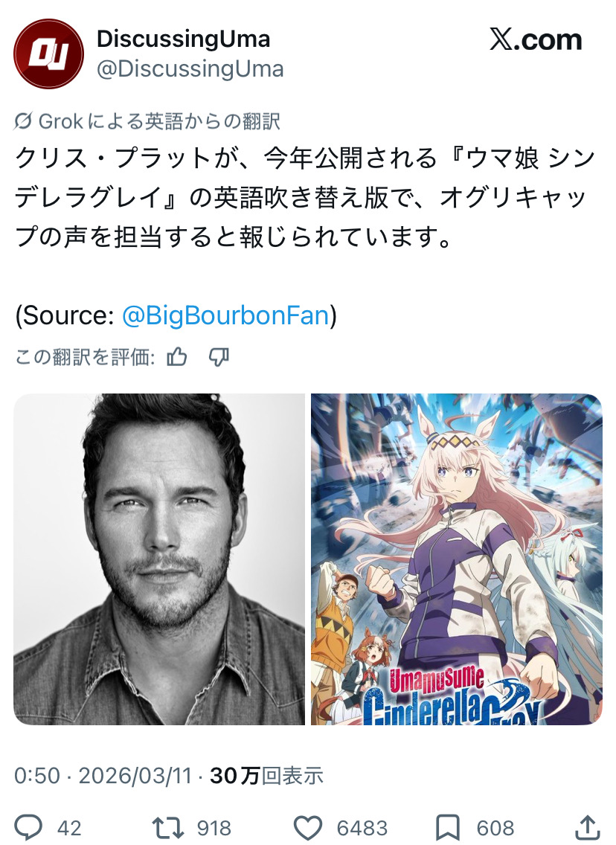Screen dimensions: 616x845
Task: Open the Chris Pratt black-and-white photo
Action: [159, 559]
